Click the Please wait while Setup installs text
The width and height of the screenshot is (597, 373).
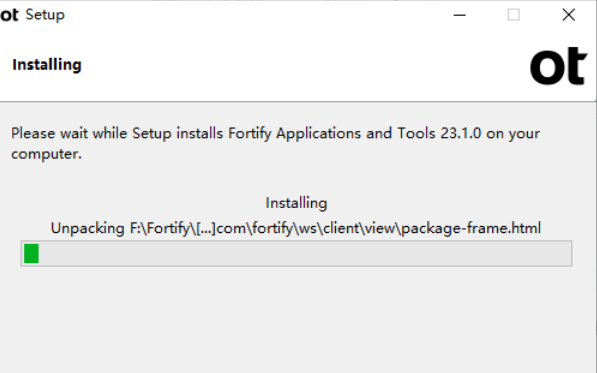[x=117, y=134]
